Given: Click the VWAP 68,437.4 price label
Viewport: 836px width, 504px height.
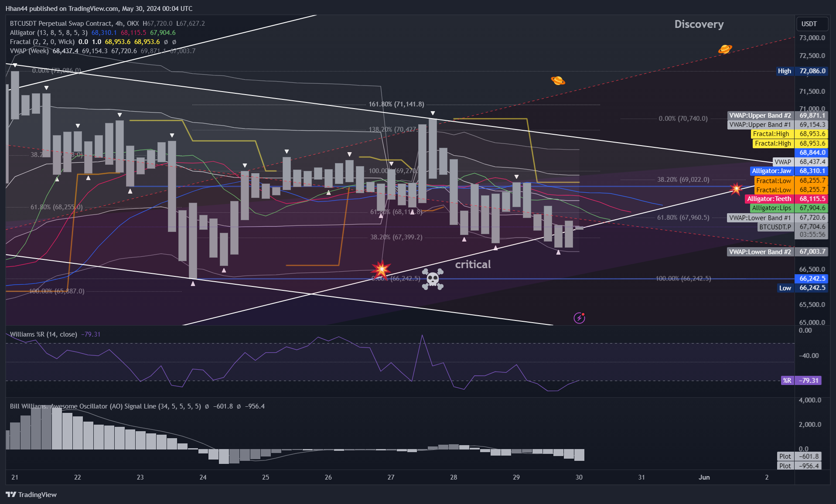Looking at the screenshot, I should (x=800, y=162).
